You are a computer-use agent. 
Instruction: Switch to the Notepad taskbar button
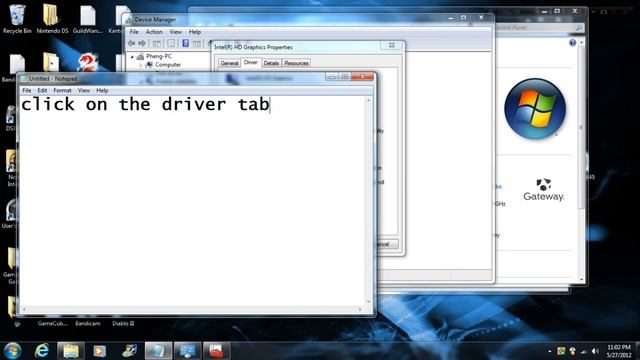(158, 351)
